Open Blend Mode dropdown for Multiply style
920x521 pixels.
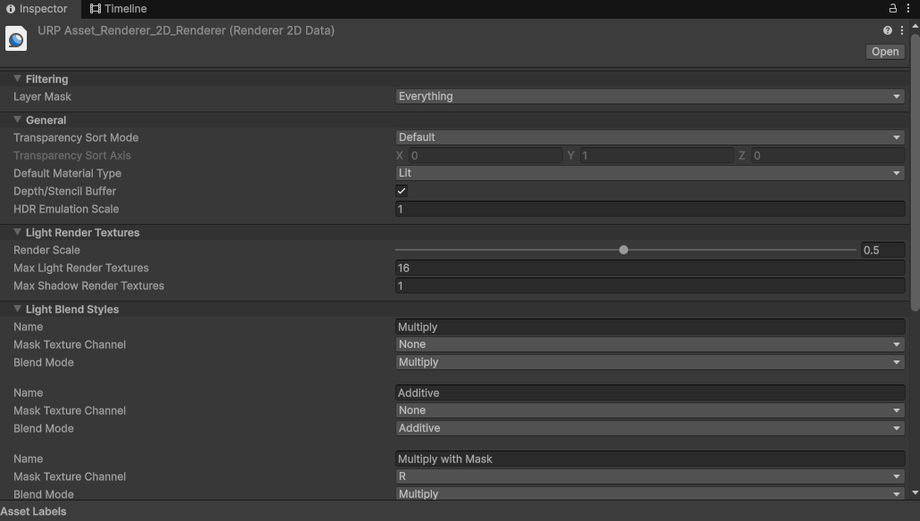tap(650, 362)
